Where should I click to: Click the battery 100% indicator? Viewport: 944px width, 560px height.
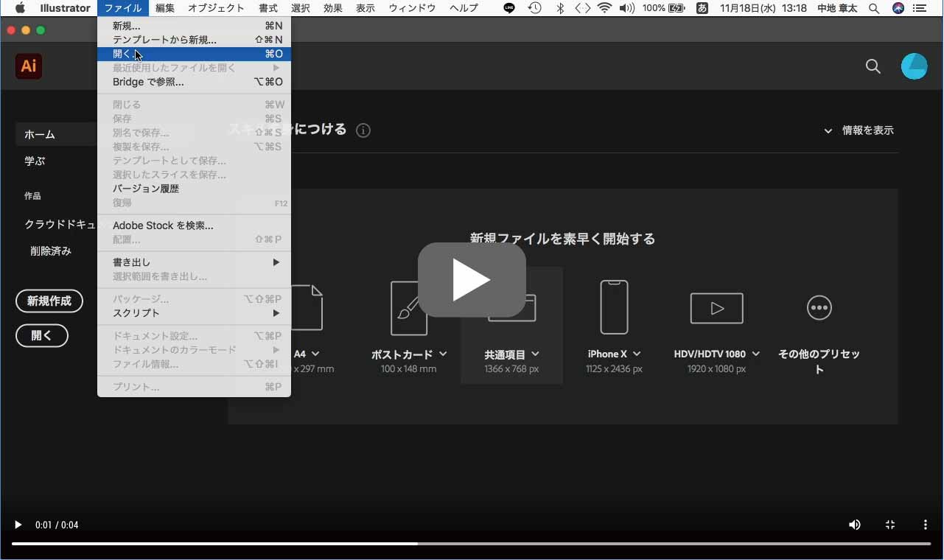(x=665, y=8)
